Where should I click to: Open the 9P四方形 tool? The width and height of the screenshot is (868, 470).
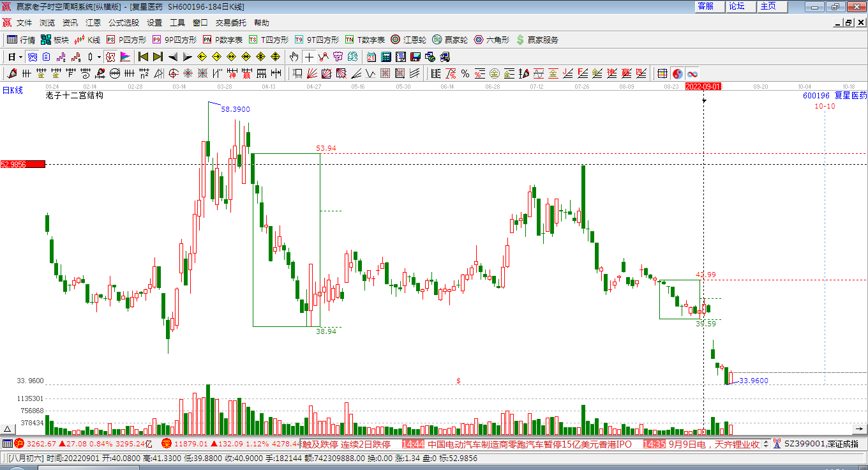[174, 40]
